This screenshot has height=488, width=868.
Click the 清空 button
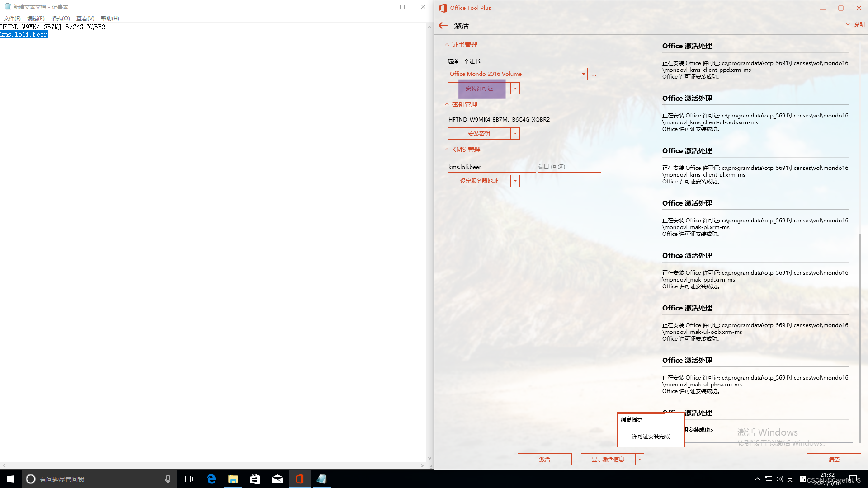pyautogui.click(x=834, y=460)
